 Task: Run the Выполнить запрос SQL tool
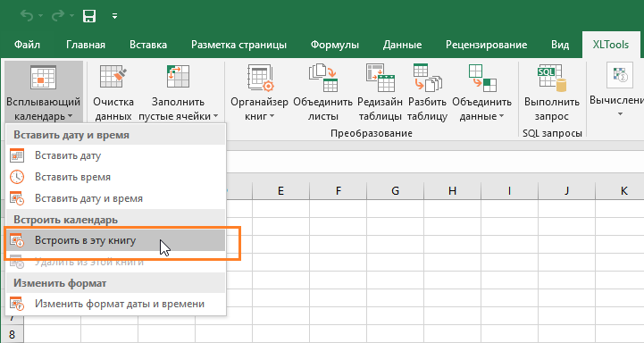pos(552,92)
